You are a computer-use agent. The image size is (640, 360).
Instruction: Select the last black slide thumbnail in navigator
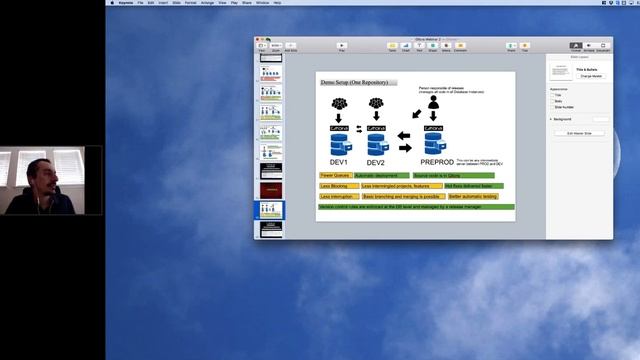tap(271, 229)
